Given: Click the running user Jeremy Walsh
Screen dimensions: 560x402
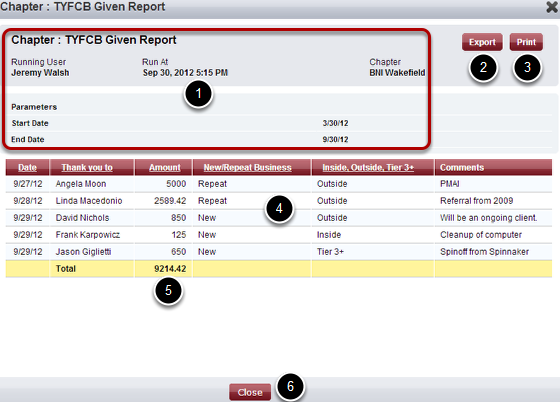Looking at the screenshot, I should [40, 73].
